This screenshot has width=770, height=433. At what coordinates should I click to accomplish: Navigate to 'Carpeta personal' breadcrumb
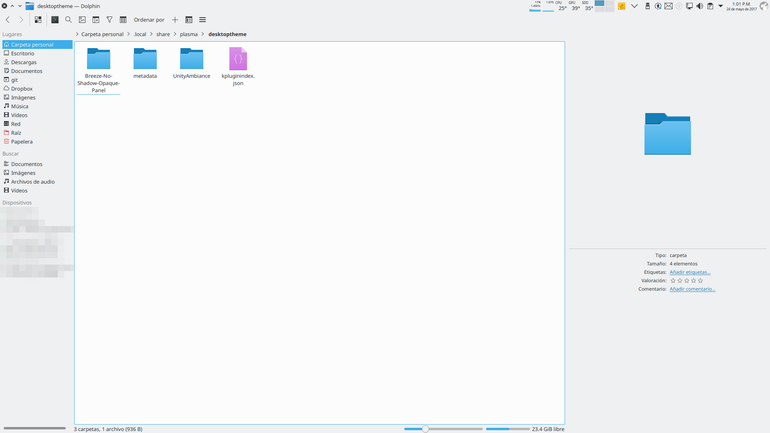102,34
